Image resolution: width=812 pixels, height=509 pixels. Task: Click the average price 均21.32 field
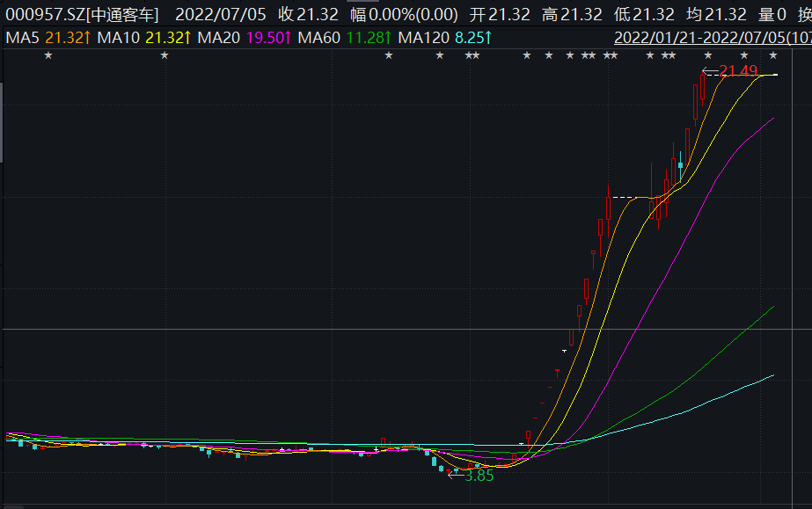pyautogui.click(x=716, y=14)
